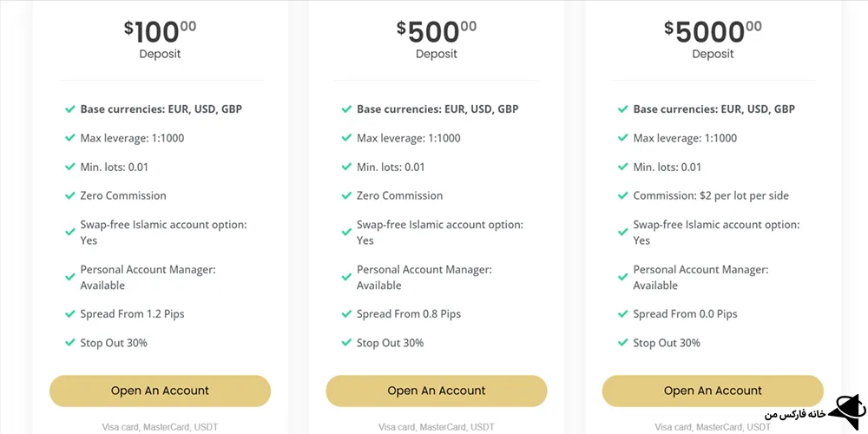This screenshot has height=434, width=868.
Task: Click checkmark beside Stop Out 30% in $500 plan
Action: 346,343
